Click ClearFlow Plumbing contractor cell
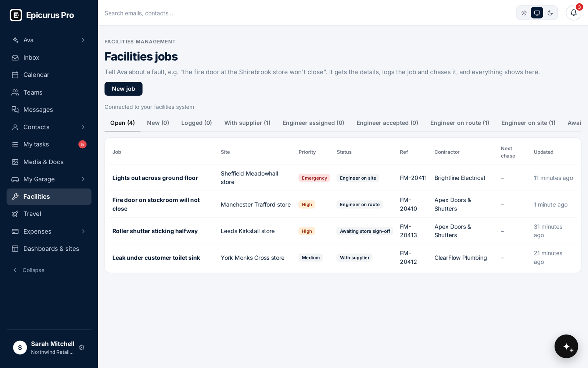 point(460,258)
